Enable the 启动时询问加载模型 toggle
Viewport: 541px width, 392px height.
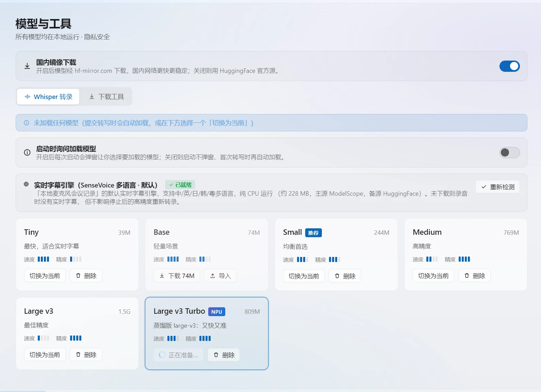click(x=509, y=152)
